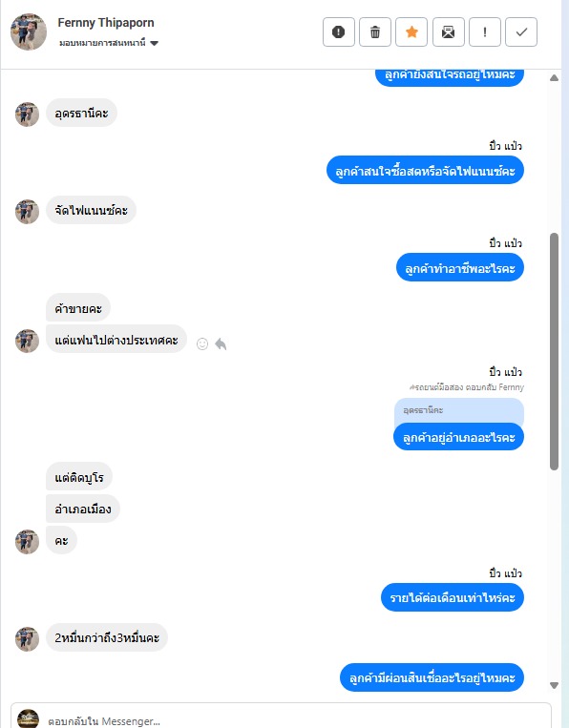Click the รายได้ต่อเดือนเท่าไหร่คะ sent message
The height and width of the screenshot is (728, 569).
[453, 597]
